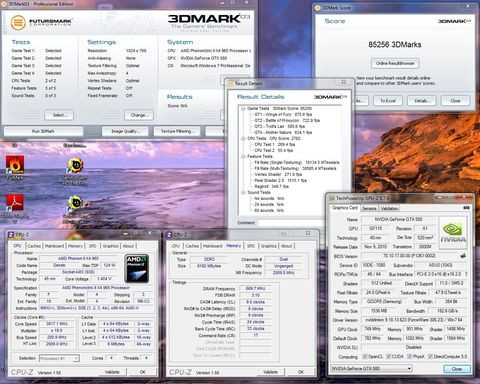
Task: Toggle the PhysX checkbox in GPU-Z
Action: pyautogui.click(x=410, y=356)
